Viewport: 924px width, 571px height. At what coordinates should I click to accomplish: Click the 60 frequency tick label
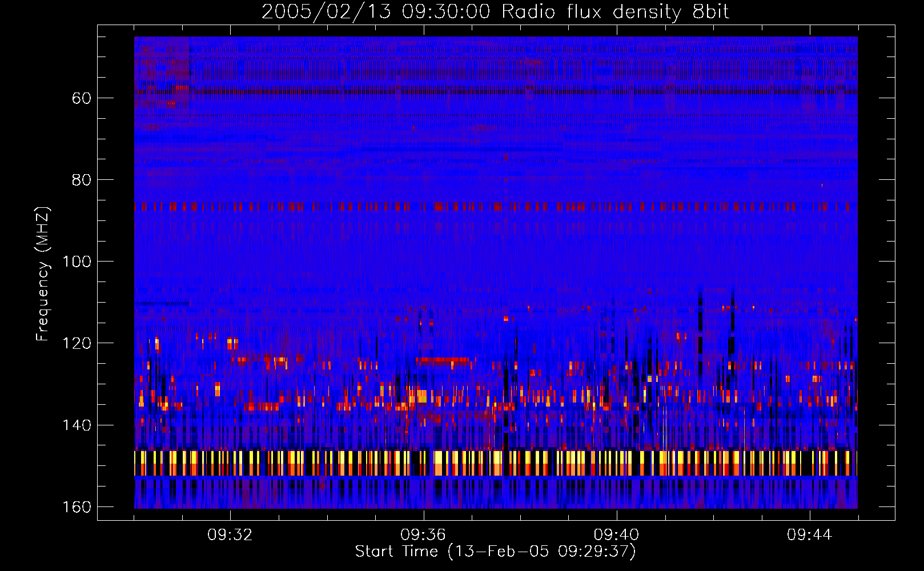click(81, 98)
